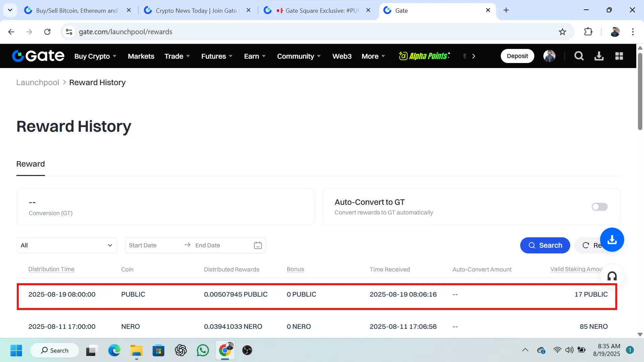This screenshot has width=644, height=362.
Task: Open the grid apps menu icon
Action: coord(619,56)
